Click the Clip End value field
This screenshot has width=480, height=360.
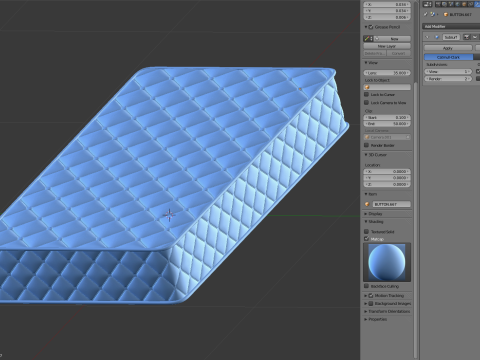pos(387,124)
